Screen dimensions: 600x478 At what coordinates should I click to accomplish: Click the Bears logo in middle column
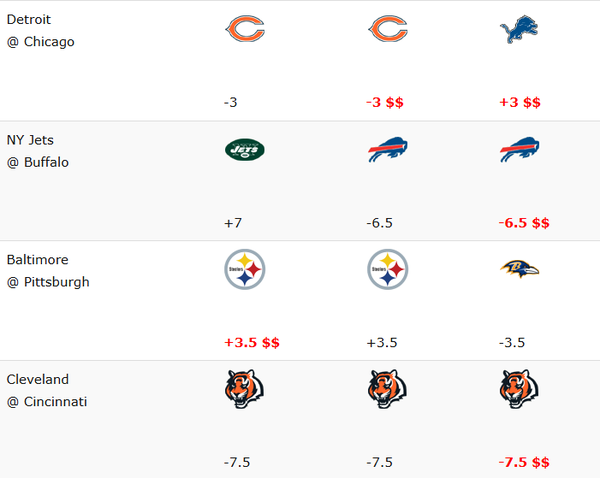pos(387,30)
